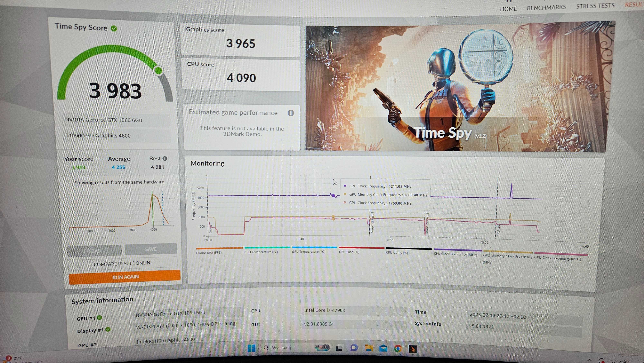Viewport: 644px width, 363px height.
Task: Toggle the CPU Utility (%) series
Action: [x=409, y=251]
